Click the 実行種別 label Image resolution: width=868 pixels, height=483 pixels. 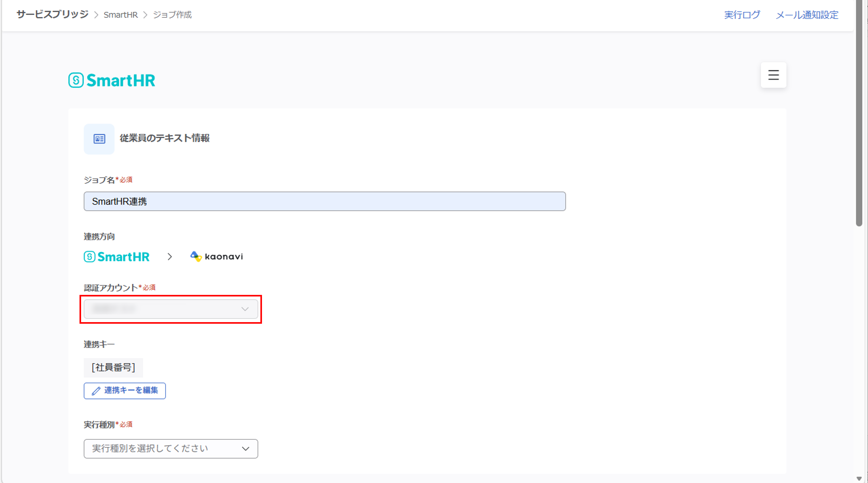(99, 425)
